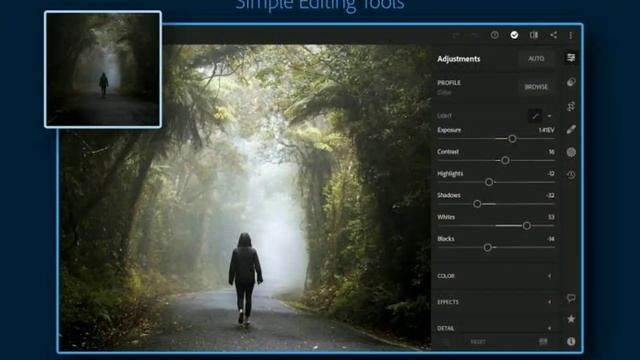
Task: Open the help icon in top bar
Action: pos(495,35)
